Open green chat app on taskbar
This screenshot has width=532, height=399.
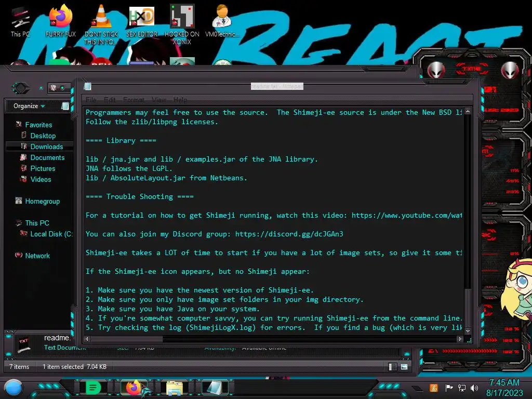coord(93,388)
